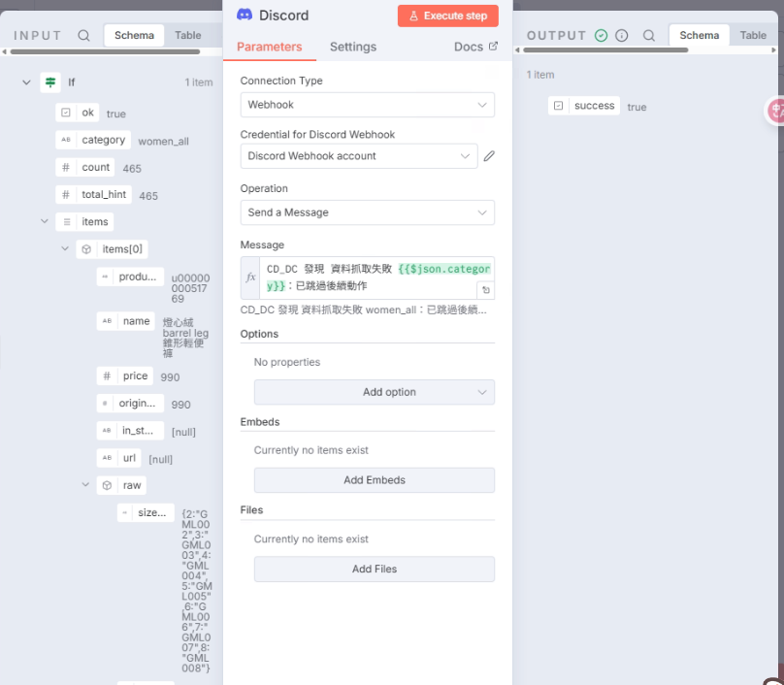Collapse the items array
This screenshot has height=685, width=784.
[x=45, y=221]
